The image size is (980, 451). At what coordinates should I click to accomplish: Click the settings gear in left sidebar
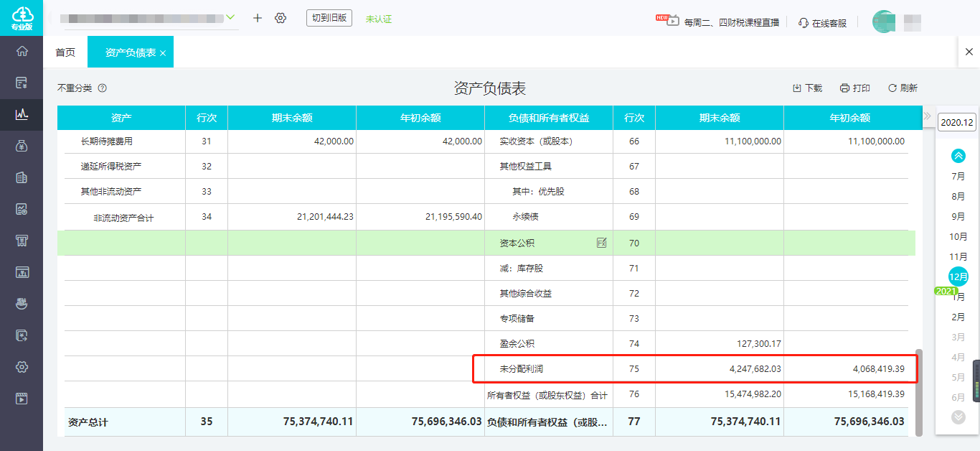click(22, 367)
